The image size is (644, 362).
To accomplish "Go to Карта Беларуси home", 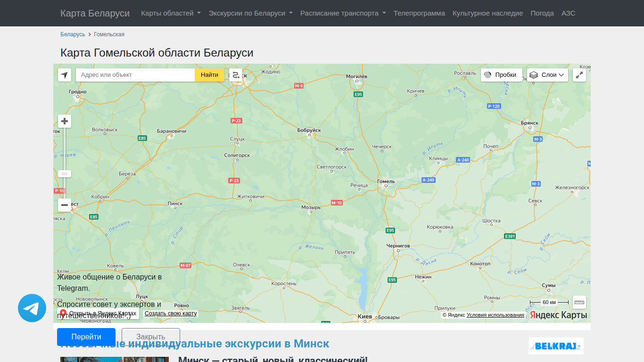I will coord(95,13).
